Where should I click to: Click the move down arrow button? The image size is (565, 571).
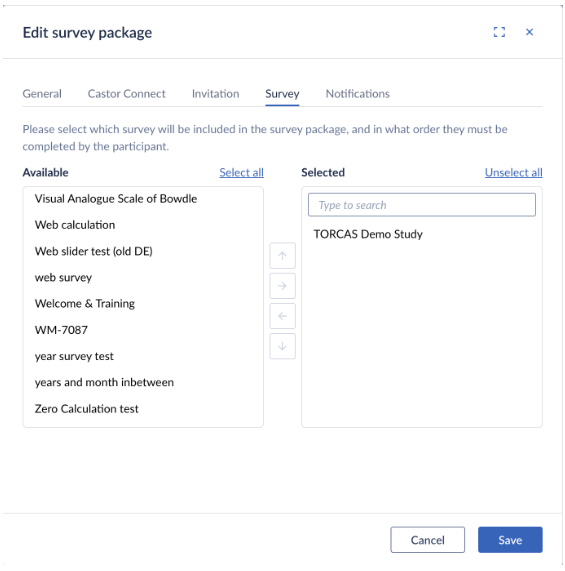[282, 346]
